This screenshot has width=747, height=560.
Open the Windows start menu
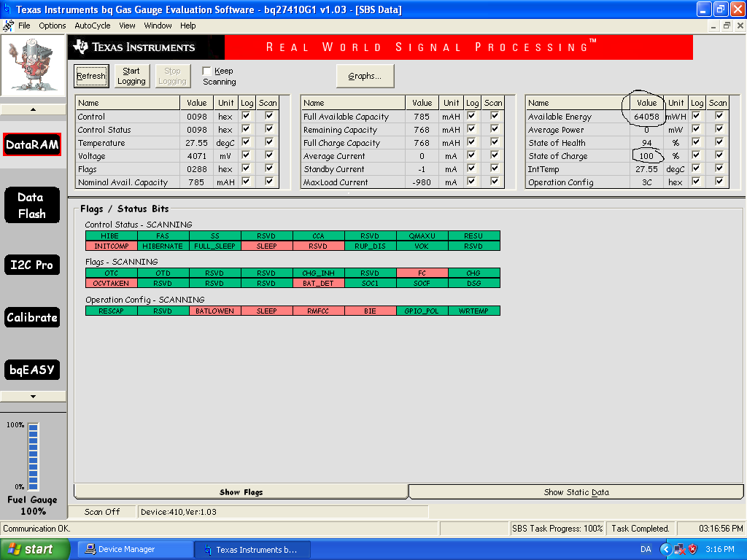pyautogui.click(x=35, y=549)
